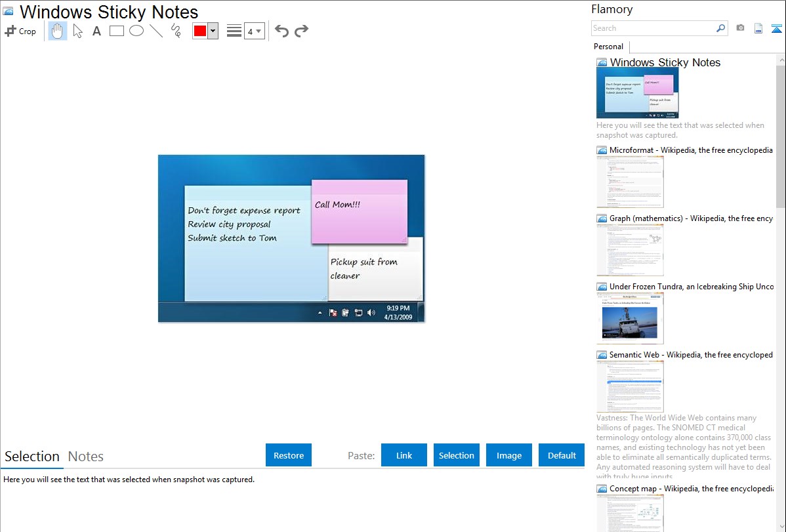Click the Image paste button
The image size is (786, 532).
pos(508,455)
